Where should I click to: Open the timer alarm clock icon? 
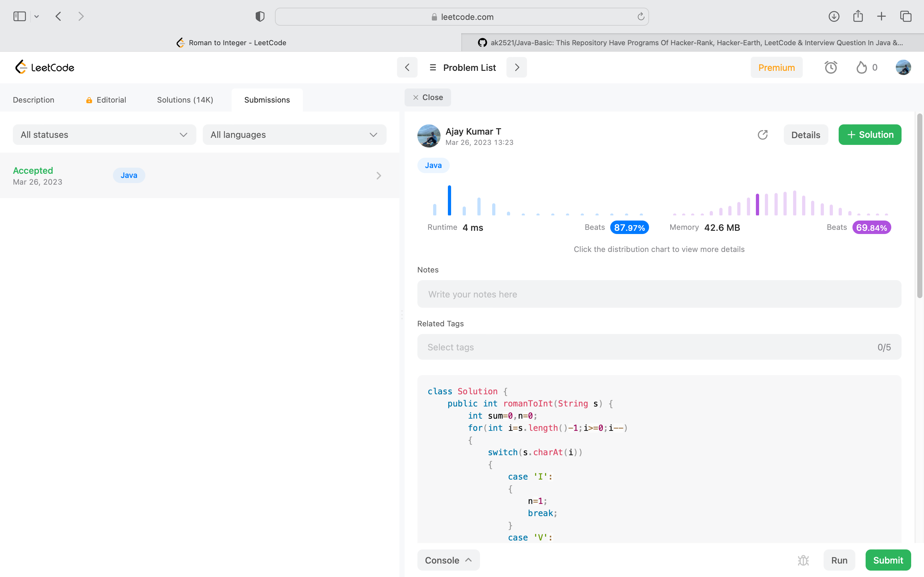(830, 68)
